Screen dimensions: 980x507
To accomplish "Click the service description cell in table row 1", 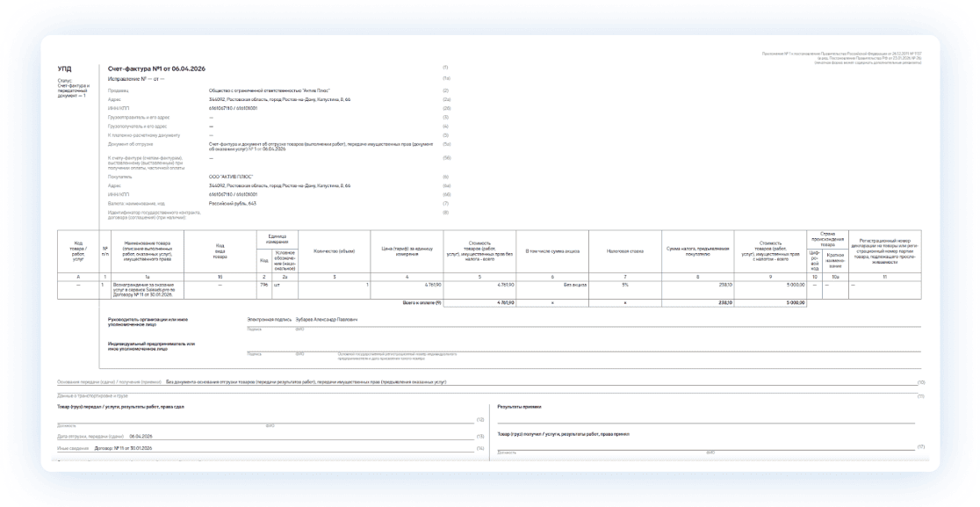I will point(137,289).
